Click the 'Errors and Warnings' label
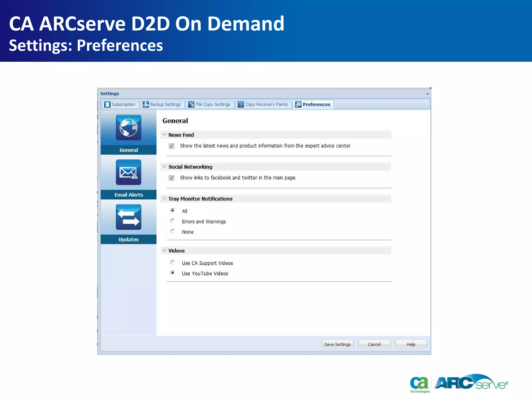 (x=204, y=222)
